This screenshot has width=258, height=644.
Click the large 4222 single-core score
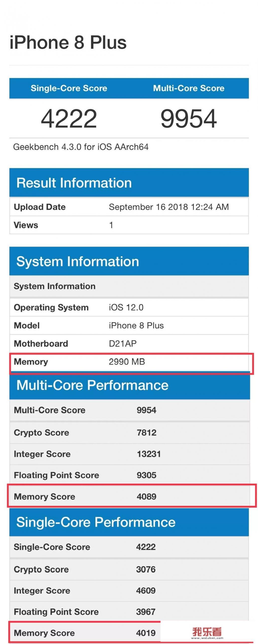click(x=69, y=118)
